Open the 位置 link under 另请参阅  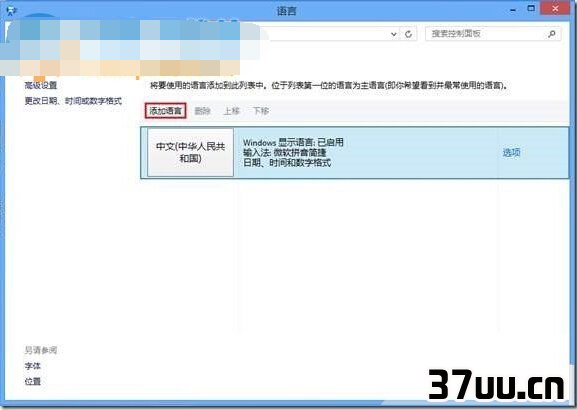tap(32, 381)
